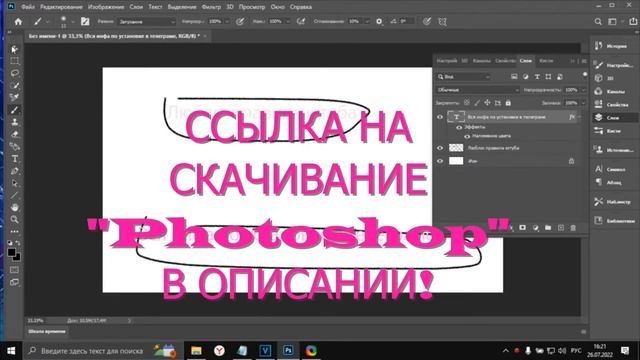The height and width of the screenshot is (360, 640).
Task: Switch to the Кисти tab
Action: [x=546, y=61]
